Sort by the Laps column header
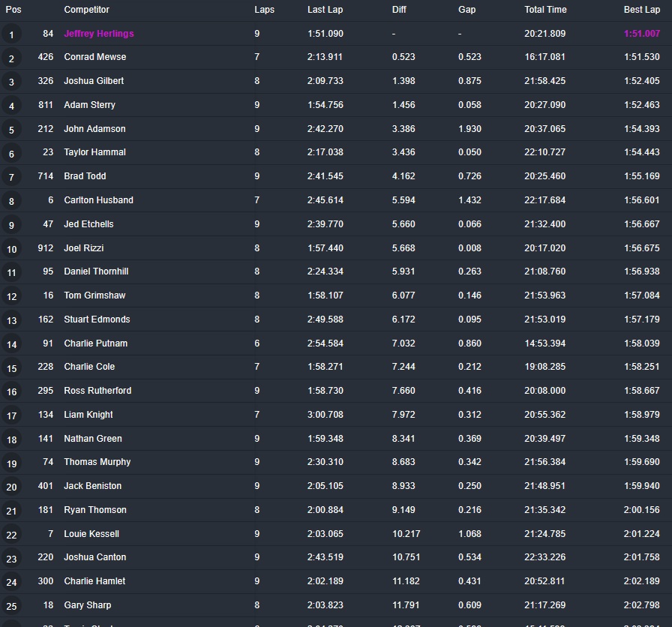This screenshot has width=672, height=627. [264, 10]
